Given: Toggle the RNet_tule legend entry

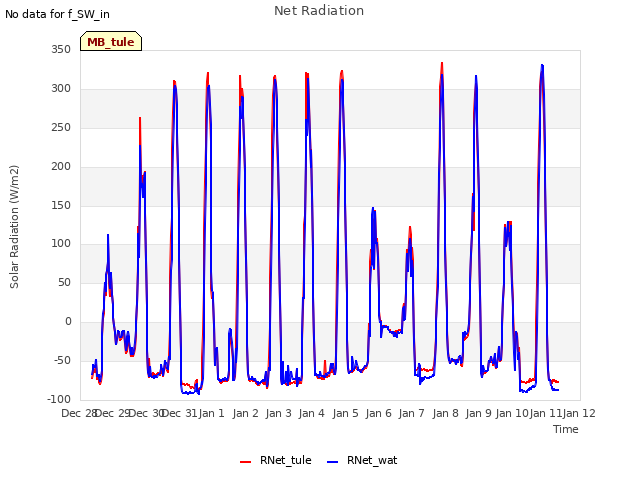Looking at the screenshot, I should click(x=276, y=460).
